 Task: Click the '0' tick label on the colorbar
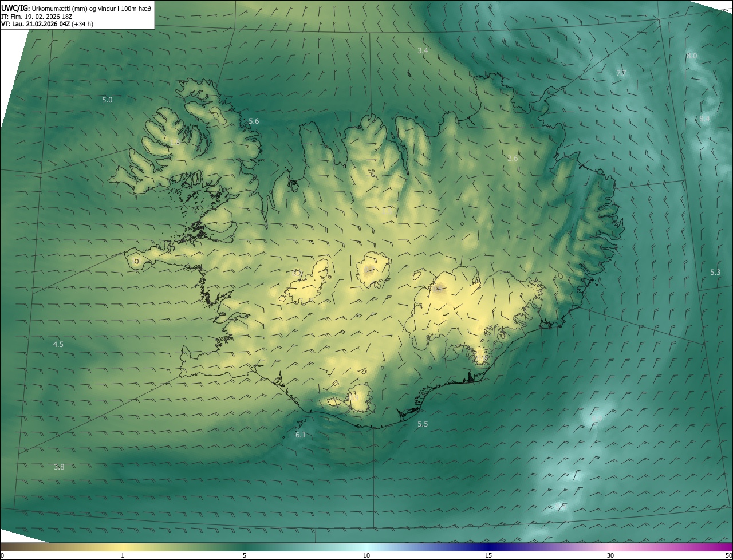click(x=2, y=556)
